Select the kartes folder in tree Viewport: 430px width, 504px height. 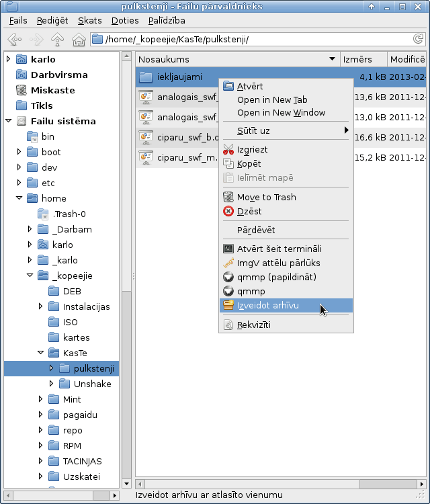[76, 337]
